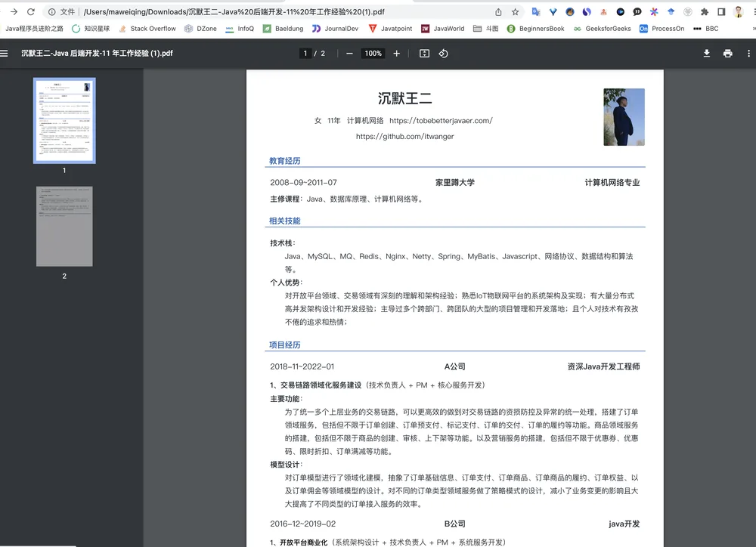This screenshot has width=756, height=547.
Task: Zoom out with the minus button
Action: pos(349,54)
